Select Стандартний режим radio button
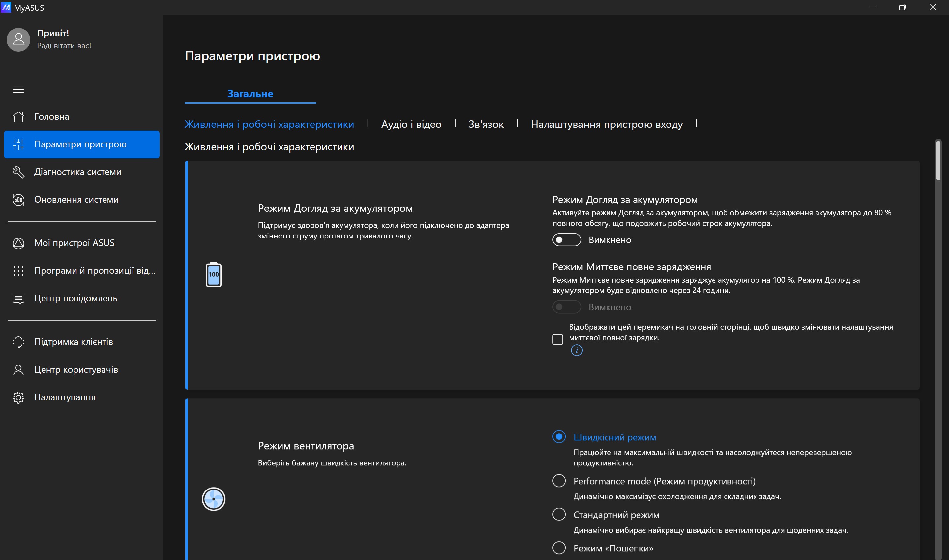This screenshot has height=560, width=949. [559, 514]
